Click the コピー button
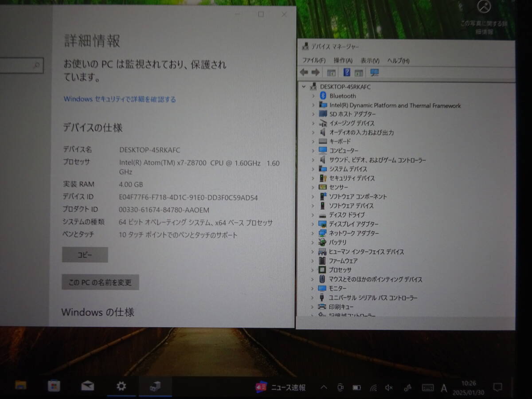Image resolution: width=532 pixels, height=399 pixels. 85,255
